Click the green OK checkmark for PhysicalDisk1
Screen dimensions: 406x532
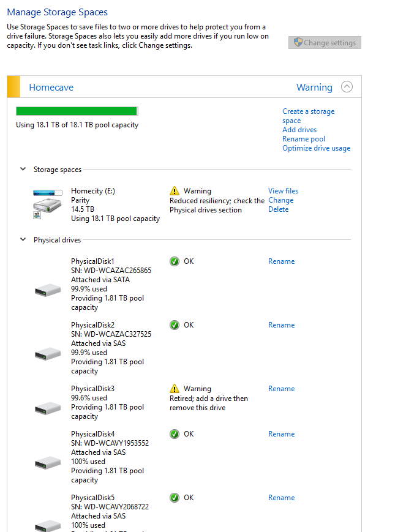click(175, 261)
